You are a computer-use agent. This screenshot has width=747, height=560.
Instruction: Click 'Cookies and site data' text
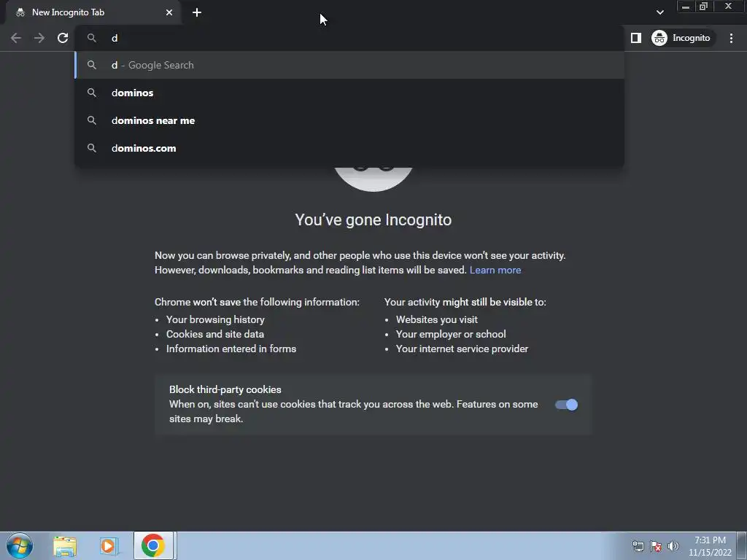215,334
